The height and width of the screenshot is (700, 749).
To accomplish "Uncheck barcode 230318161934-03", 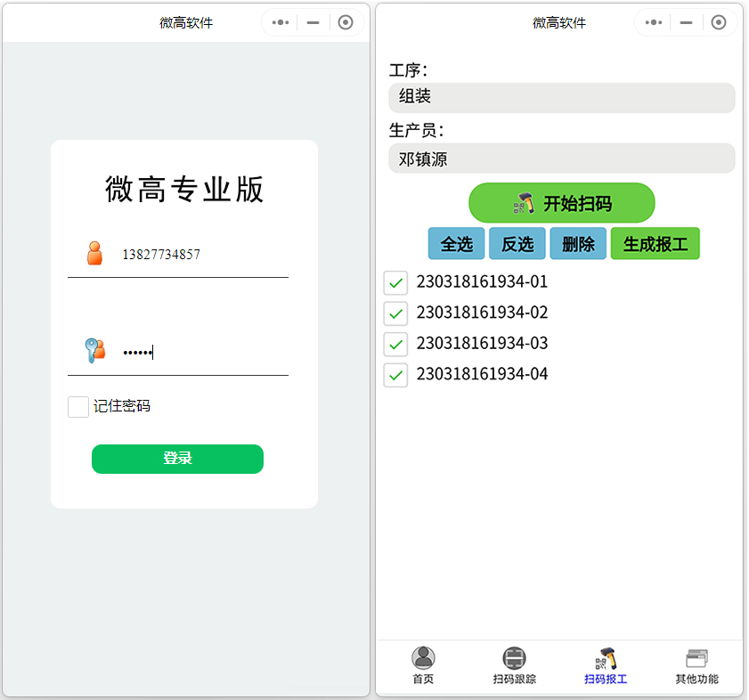I will pyautogui.click(x=395, y=344).
